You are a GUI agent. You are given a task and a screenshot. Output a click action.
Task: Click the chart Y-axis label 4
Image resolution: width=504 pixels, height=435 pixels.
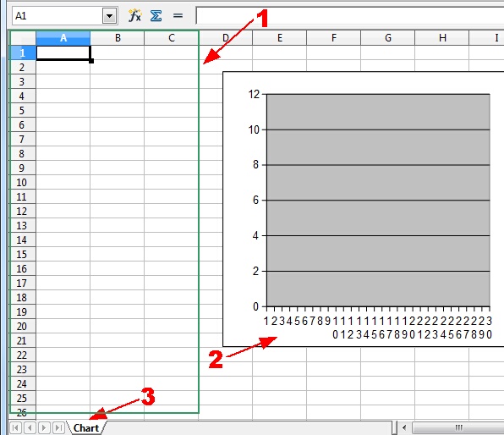coord(256,235)
